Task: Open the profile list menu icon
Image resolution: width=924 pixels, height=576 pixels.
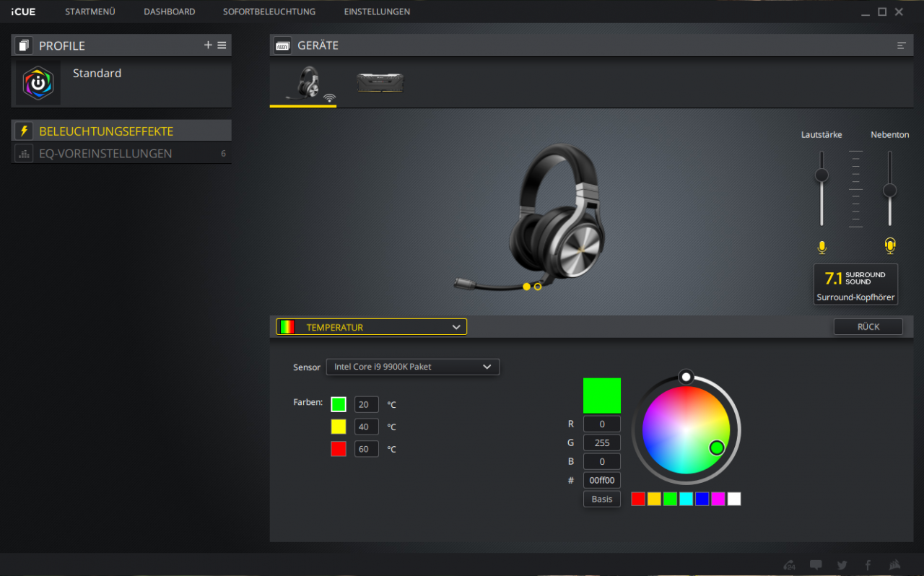Action: (x=222, y=45)
